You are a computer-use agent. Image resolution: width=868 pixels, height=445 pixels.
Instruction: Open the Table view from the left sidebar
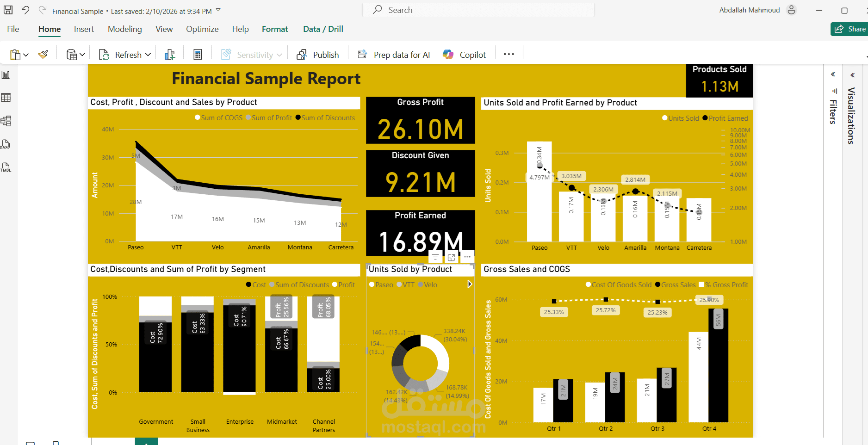tap(6, 98)
